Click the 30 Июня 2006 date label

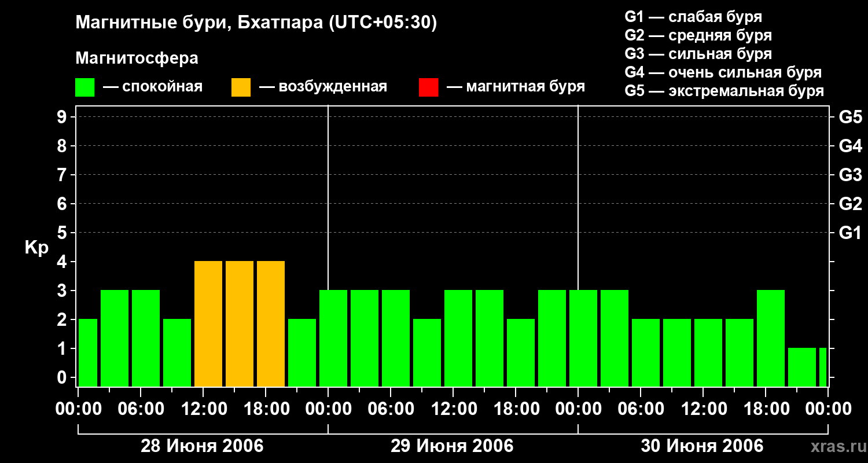click(x=702, y=446)
